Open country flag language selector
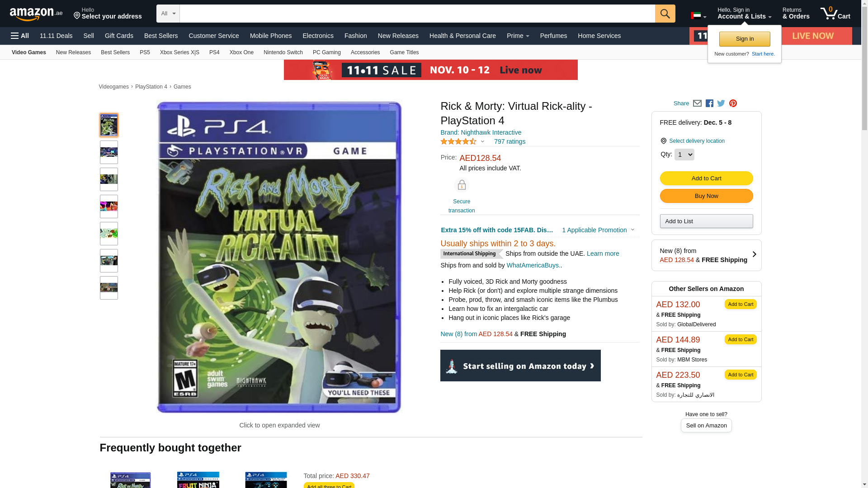 coord(698,16)
